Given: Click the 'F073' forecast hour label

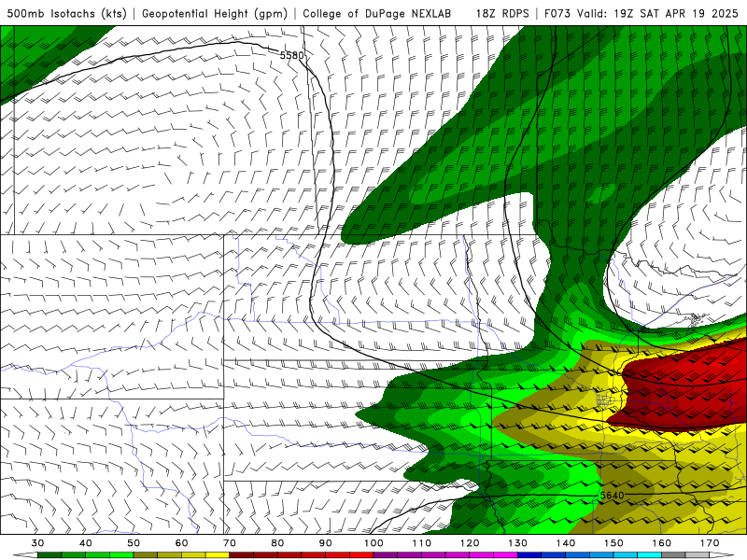Looking at the screenshot, I should coord(558,13).
